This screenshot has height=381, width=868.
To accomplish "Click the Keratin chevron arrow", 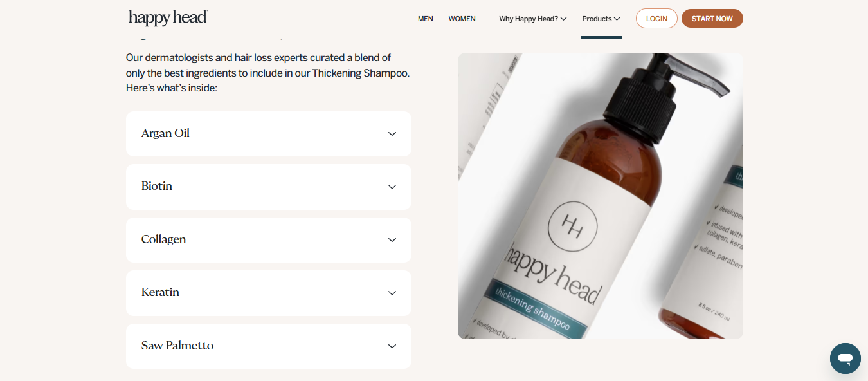I will (x=392, y=293).
